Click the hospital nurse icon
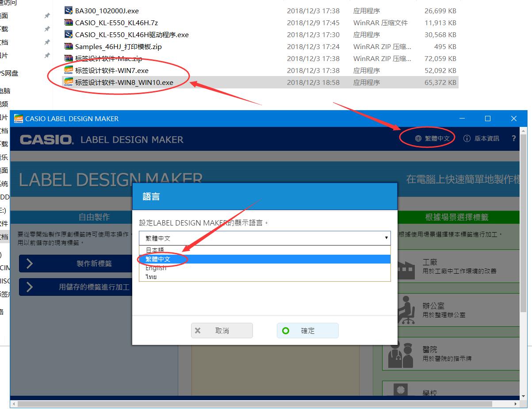 tap(402, 355)
